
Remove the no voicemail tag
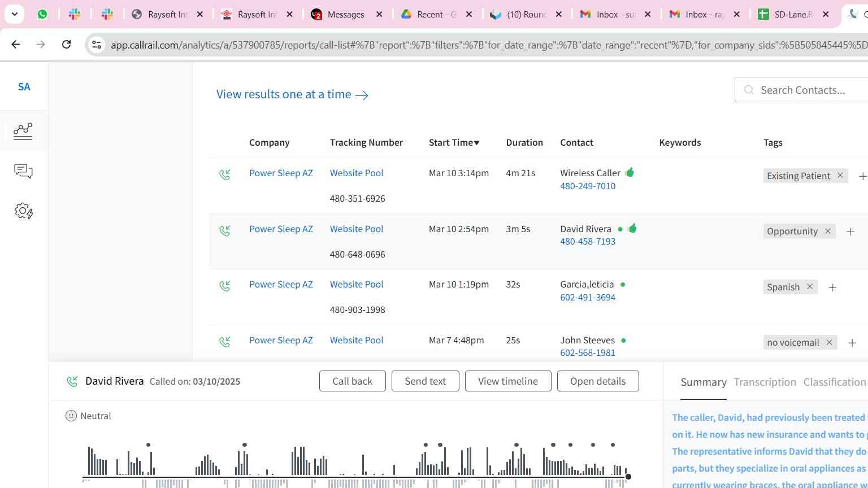point(829,342)
